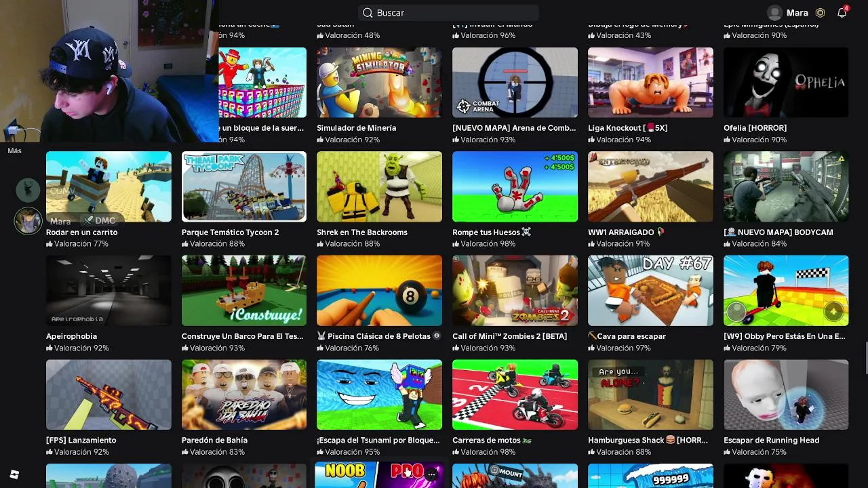Click Valoración 98% under Rompe tus Huesos

(484, 244)
